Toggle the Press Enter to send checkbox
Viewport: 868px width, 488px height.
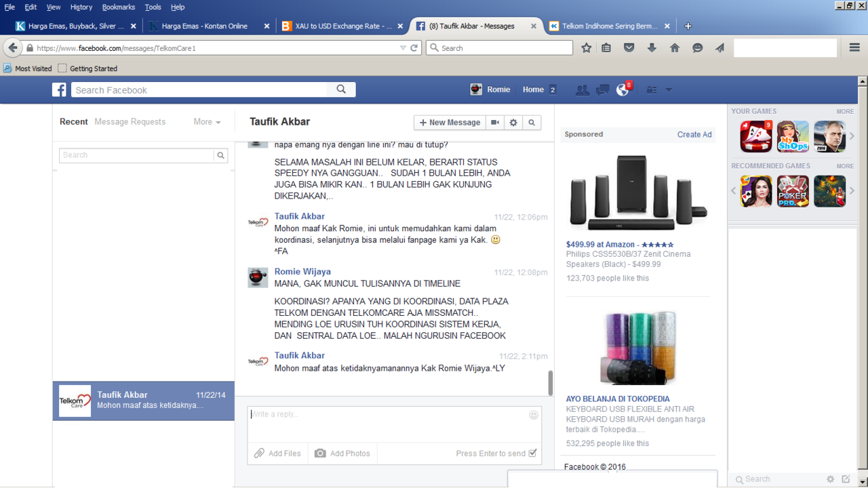click(x=532, y=453)
